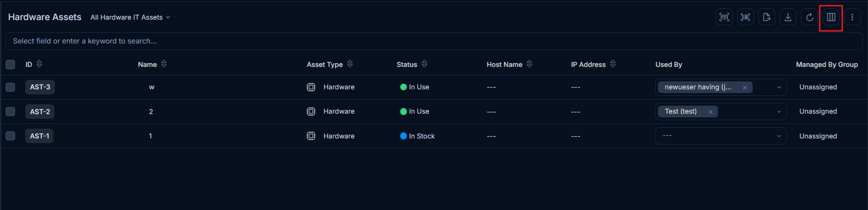868x210 pixels.
Task: Sort by Asset Type column arrows
Action: click(x=350, y=64)
